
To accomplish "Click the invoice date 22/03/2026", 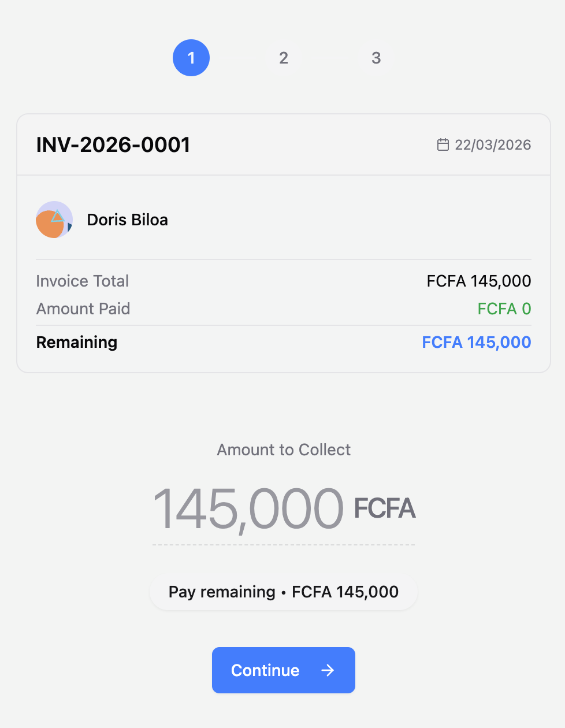I will pyautogui.click(x=493, y=145).
